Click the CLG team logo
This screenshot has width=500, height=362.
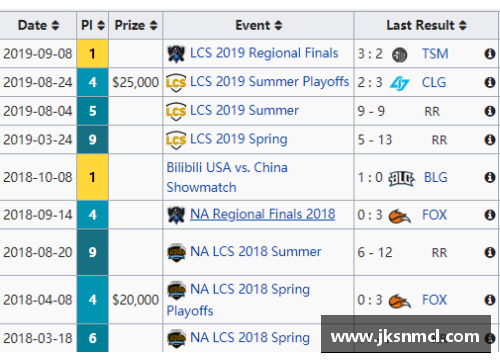coord(400,83)
